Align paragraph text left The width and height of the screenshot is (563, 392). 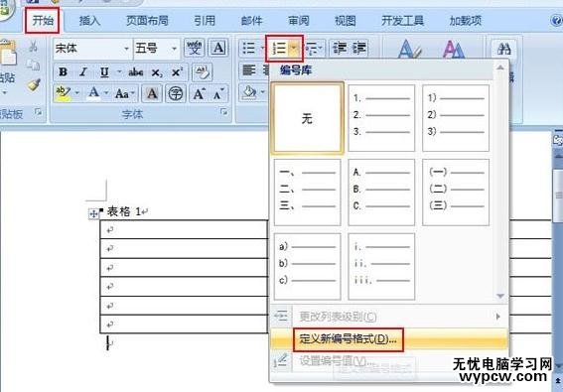tap(249, 69)
